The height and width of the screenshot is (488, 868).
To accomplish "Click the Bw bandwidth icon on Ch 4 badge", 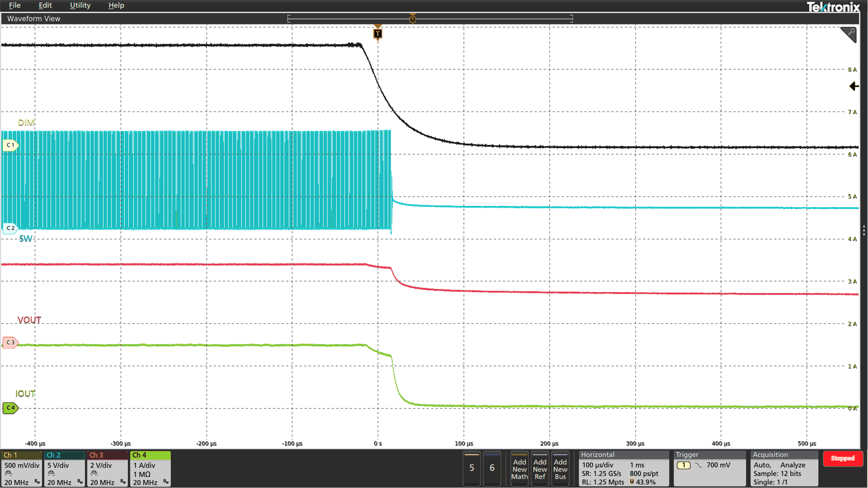I will pyautogui.click(x=165, y=482).
